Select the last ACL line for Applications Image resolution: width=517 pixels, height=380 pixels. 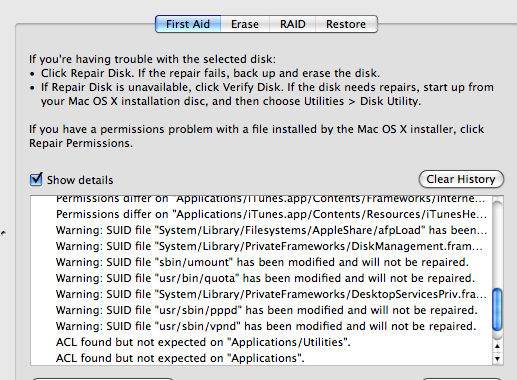[x=180, y=358]
